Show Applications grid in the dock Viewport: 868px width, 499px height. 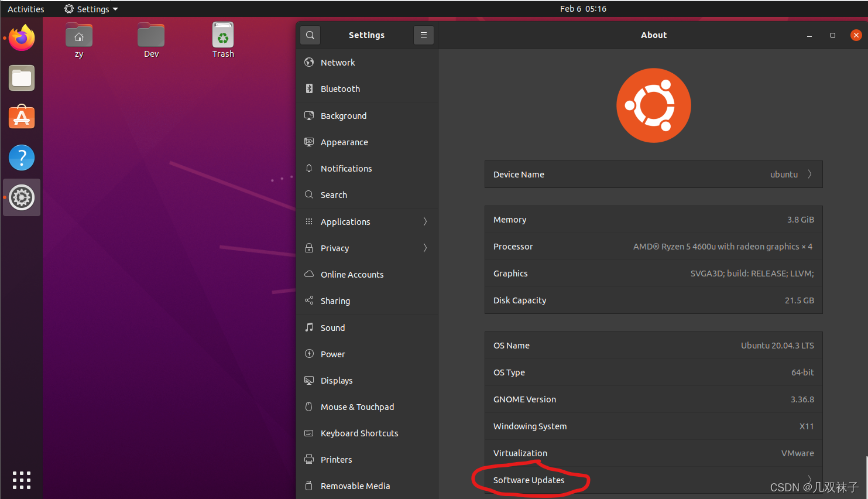tap(22, 480)
